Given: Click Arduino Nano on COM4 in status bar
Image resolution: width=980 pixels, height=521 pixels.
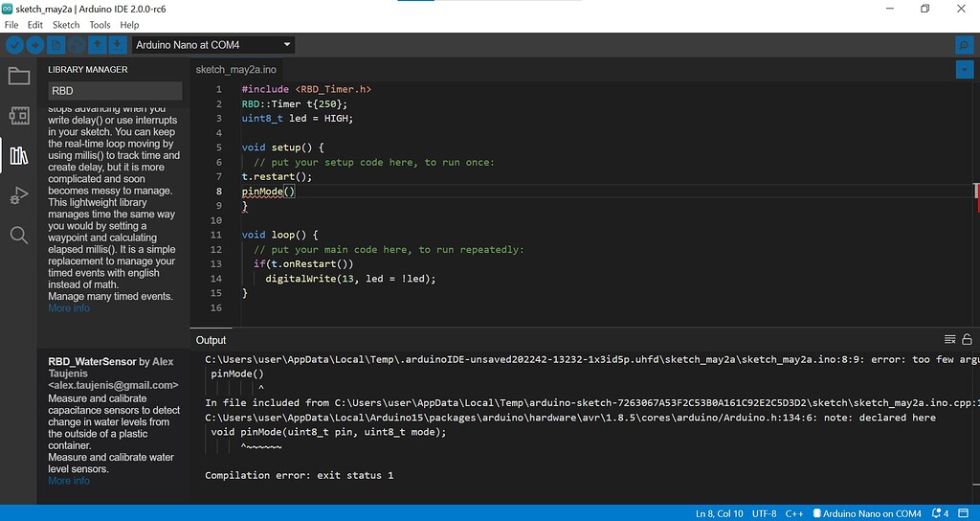Looking at the screenshot, I should (867, 513).
